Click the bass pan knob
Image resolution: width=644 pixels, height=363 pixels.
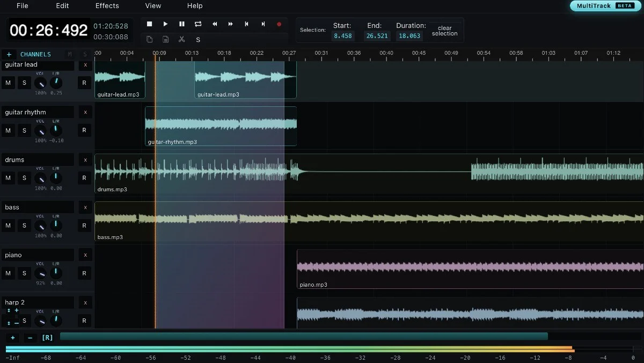click(x=56, y=226)
